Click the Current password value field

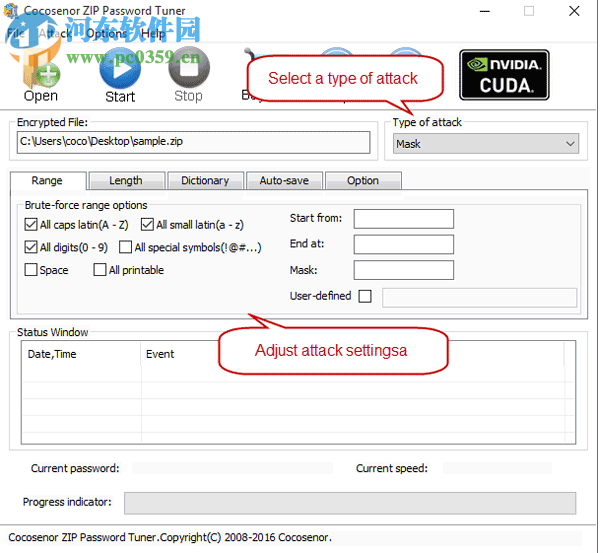click(232, 468)
